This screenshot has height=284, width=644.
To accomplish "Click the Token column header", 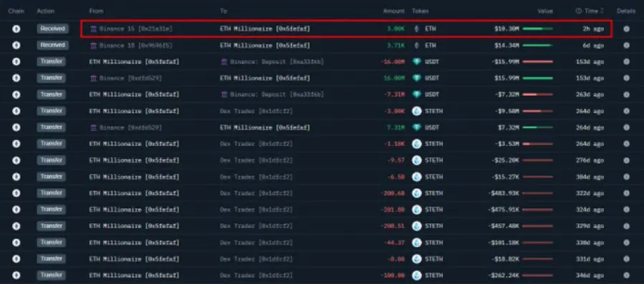I will click(x=421, y=11).
